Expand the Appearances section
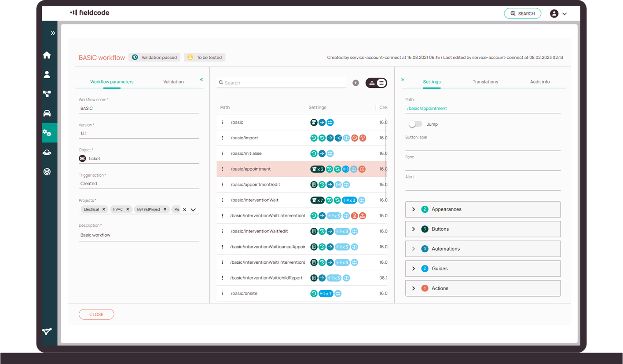 click(414, 209)
